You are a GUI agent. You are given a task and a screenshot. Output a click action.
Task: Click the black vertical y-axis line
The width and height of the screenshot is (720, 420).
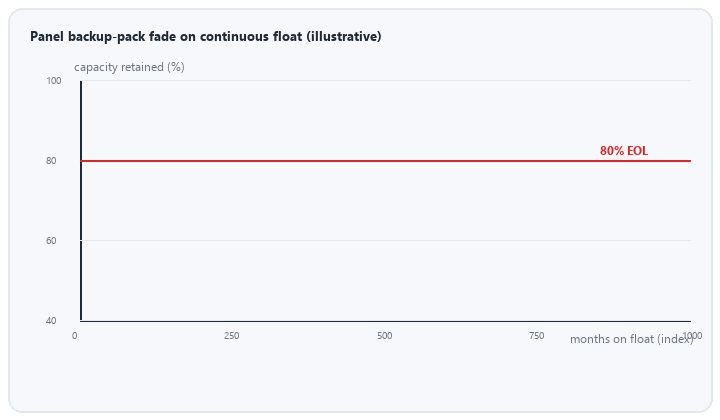(81, 201)
